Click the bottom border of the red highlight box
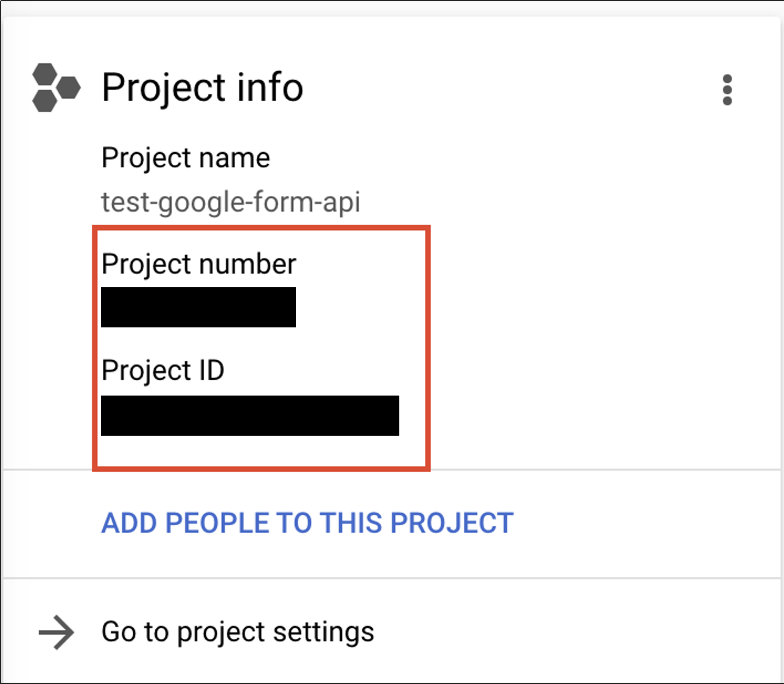 pos(262,469)
